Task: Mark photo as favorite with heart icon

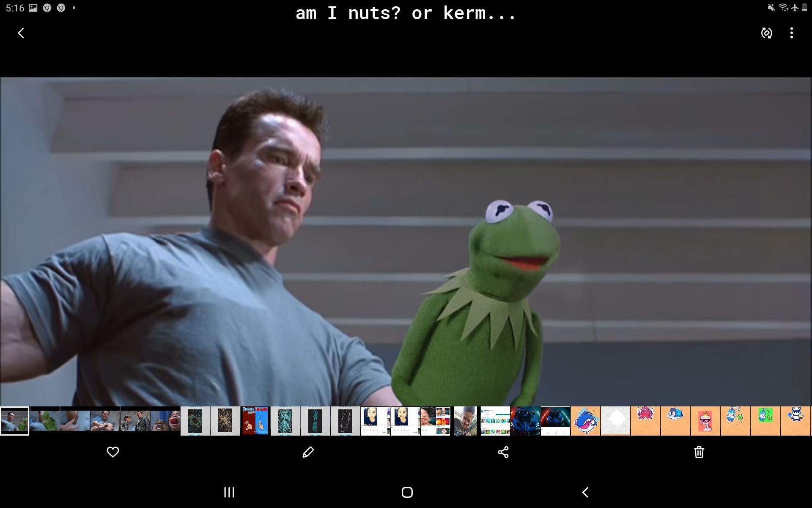Action: point(113,452)
